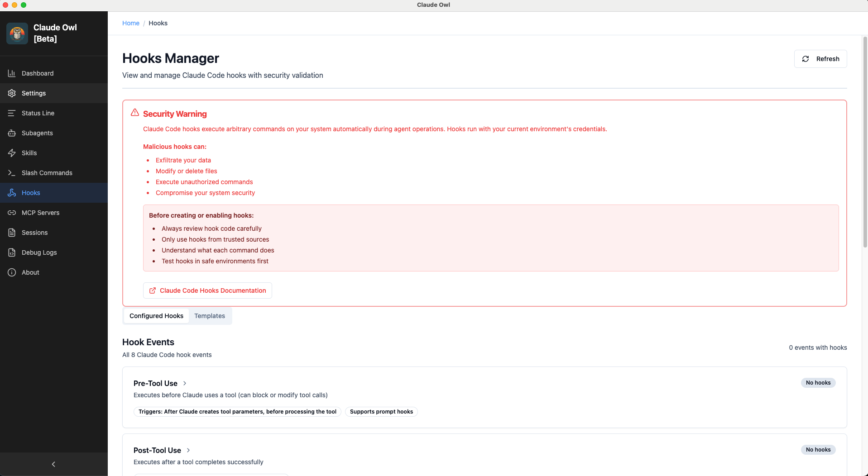
Task: Click the '0 events with hooks' text
Action: point(818,347)
